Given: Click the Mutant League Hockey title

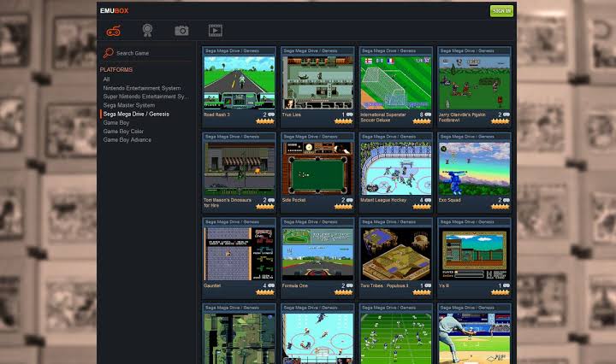Looking at the screenshot, I should [x=383, y=200].
